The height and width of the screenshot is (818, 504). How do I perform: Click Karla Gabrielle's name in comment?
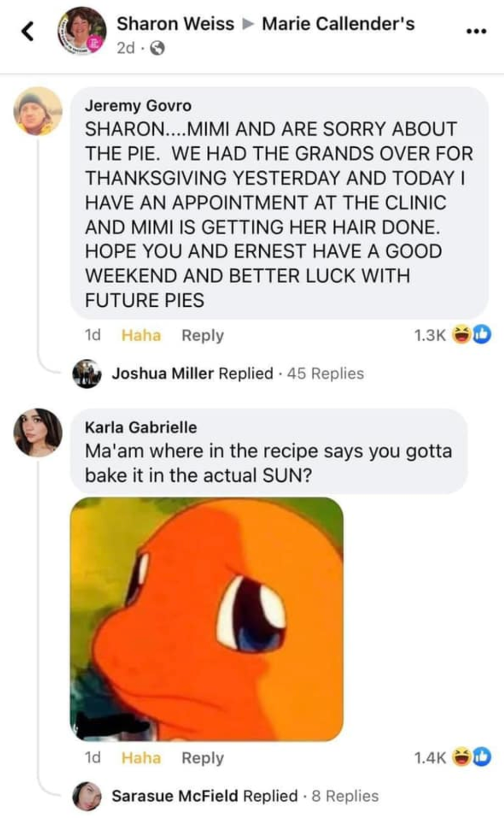[140, 427]
